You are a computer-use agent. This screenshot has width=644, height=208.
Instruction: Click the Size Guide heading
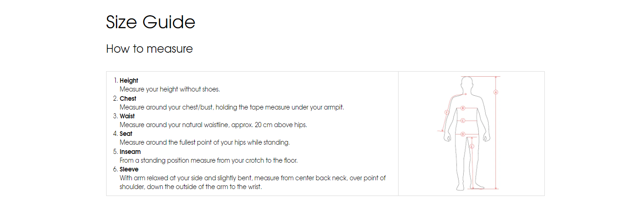click(150, 22)
